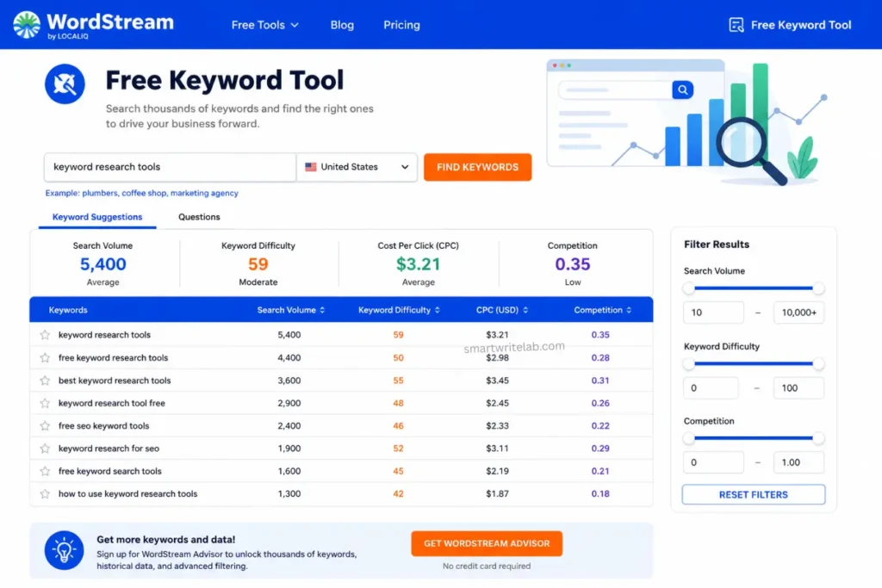Viewport: 882px width, 588px height.
Task: Star the 'free keyword search tools' row
Action: [45, 471]
